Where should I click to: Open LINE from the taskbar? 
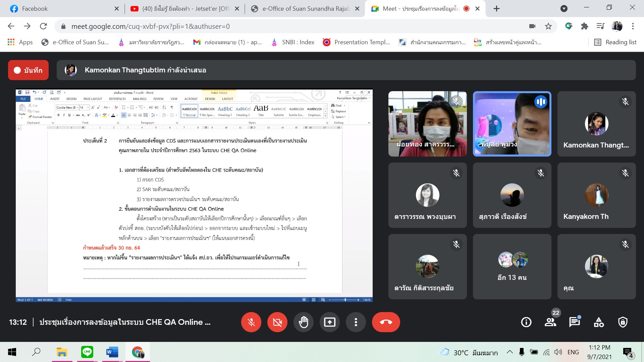point(87,352)
